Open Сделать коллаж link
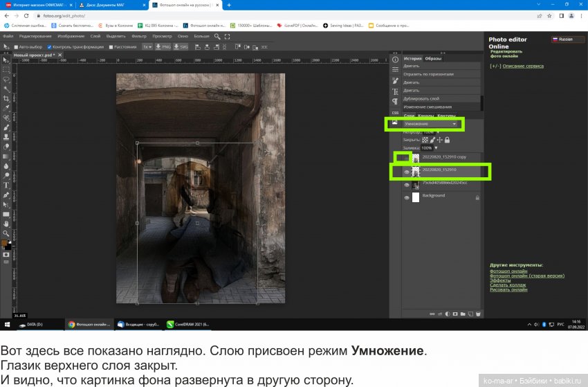The image size is (588, 387). click(507, 285)
